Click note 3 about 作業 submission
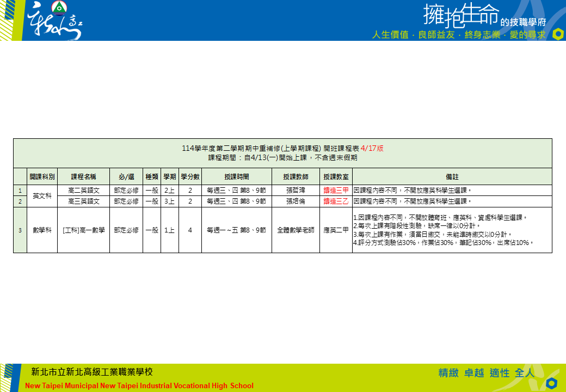 point(433,235)
